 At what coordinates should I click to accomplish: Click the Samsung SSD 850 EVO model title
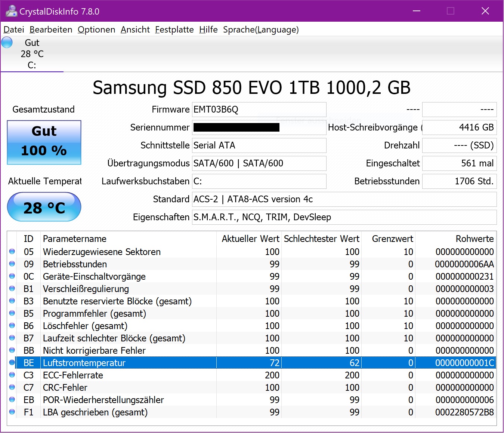pyautogui.click(x=251, y=87)
